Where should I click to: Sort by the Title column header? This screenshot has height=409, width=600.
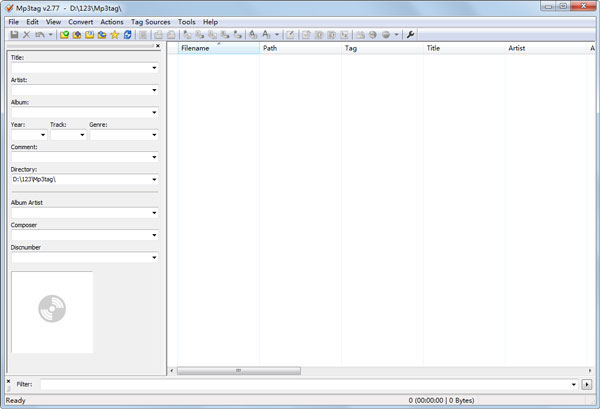[x=464, y=48]
